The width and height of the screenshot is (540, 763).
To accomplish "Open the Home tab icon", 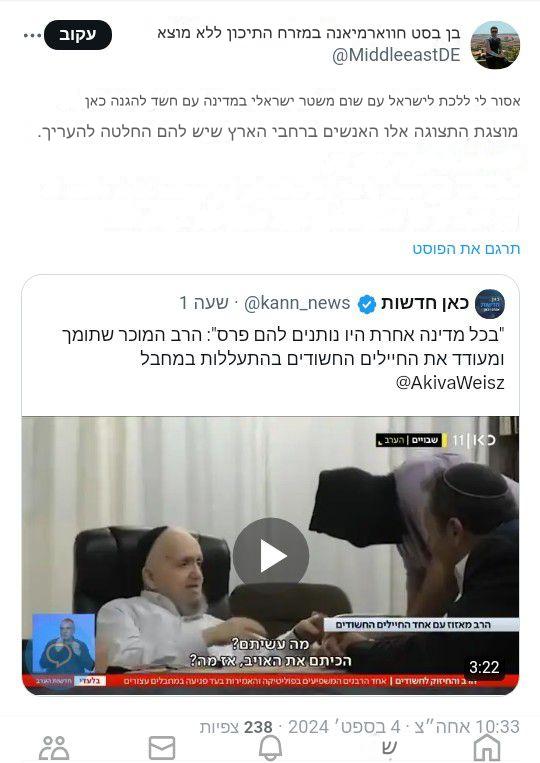I will point(486,747).
